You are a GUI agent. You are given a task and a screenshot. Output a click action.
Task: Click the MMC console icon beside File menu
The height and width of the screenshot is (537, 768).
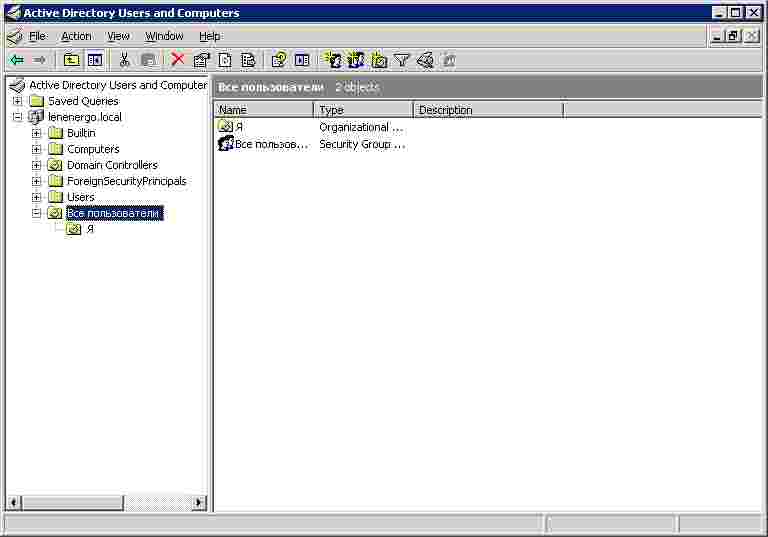15,37
